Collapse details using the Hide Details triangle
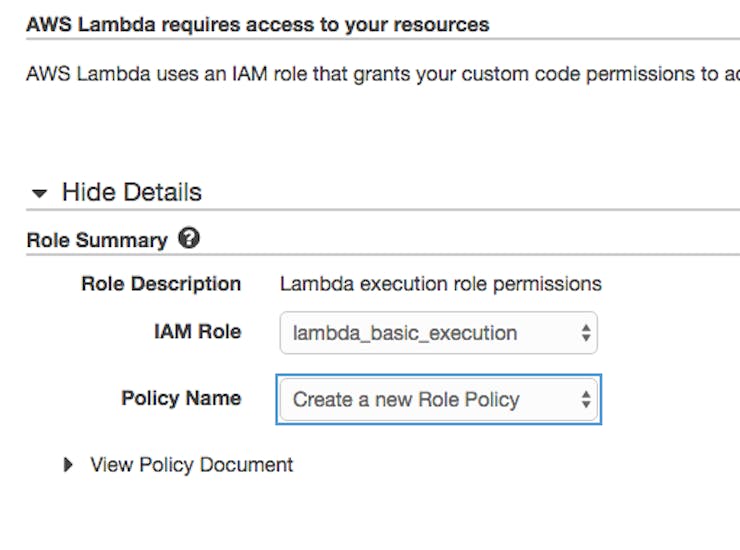Image resolution: width=740 pixels, height=550 pixels. point(39,193)
